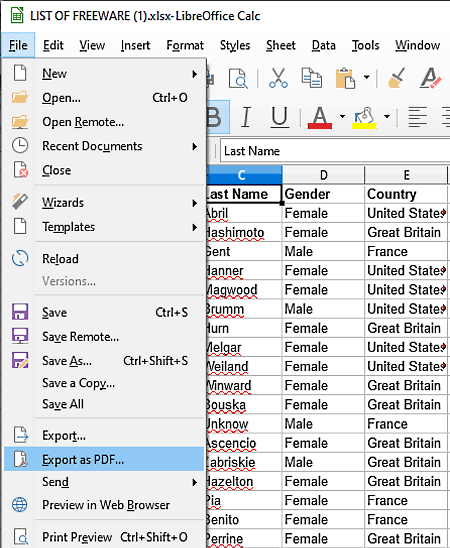Click the Close document icon in the File menu
Screen dimensions: 450x548
[x=21, y=170]
